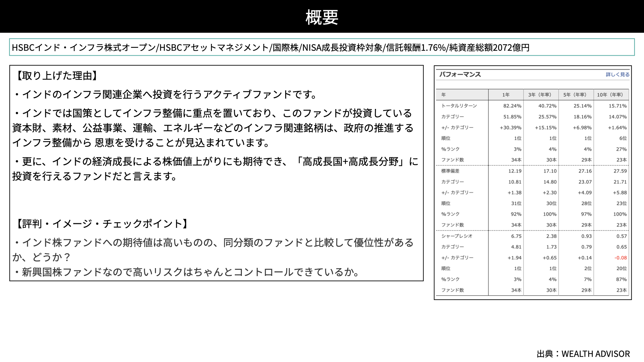Click the 0.57 ten-year Sharpe ratio

click(x=622, y=236)
